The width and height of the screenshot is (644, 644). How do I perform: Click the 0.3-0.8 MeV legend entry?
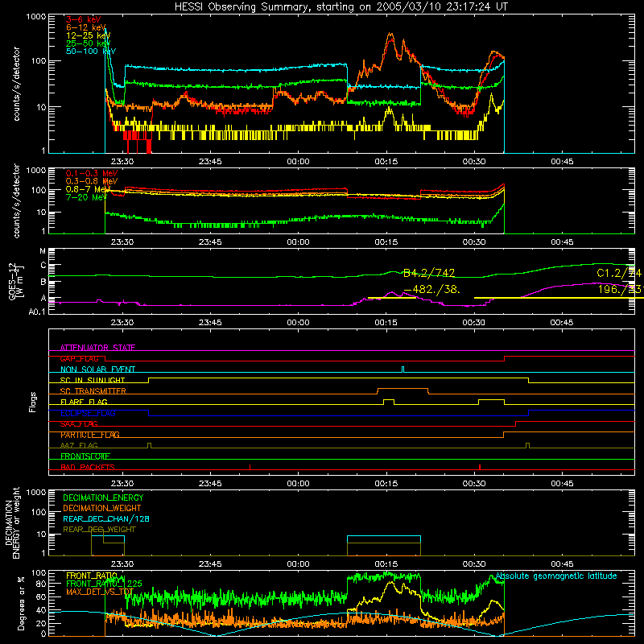pyautogui.click(x=92, y=181)
